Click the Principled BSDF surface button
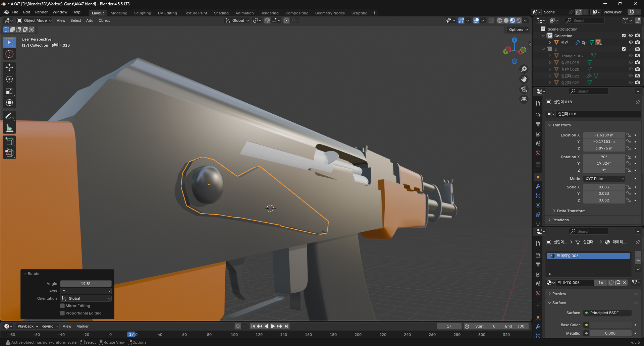Screen dimensions: 644x346 pos(607,313)
